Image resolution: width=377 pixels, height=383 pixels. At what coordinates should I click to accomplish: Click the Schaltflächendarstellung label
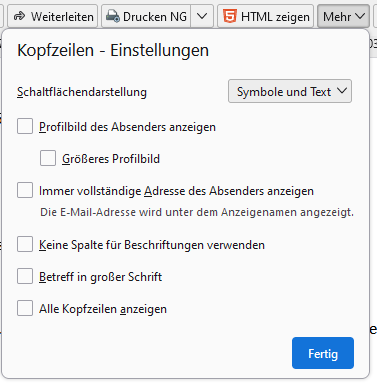coord(82,92)
